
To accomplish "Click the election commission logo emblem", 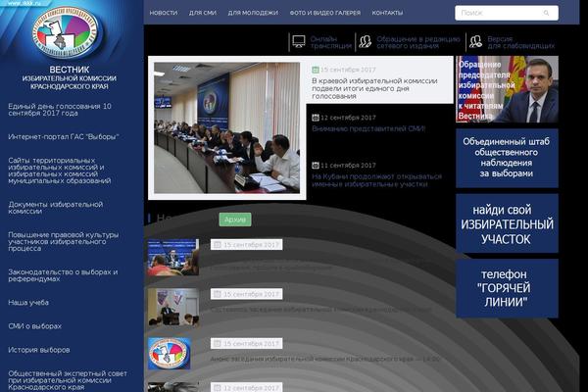I will tap(65, 32).
